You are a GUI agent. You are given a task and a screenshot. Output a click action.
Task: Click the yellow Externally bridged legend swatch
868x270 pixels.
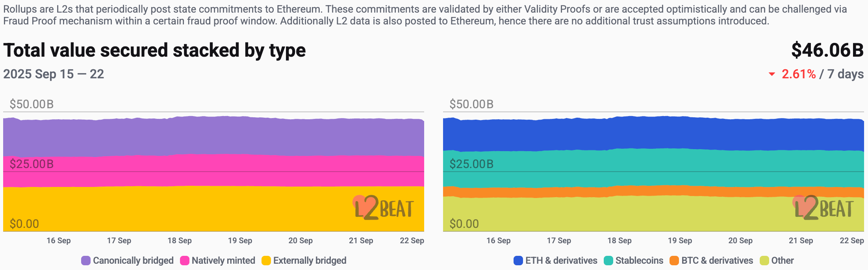point(266,261)
